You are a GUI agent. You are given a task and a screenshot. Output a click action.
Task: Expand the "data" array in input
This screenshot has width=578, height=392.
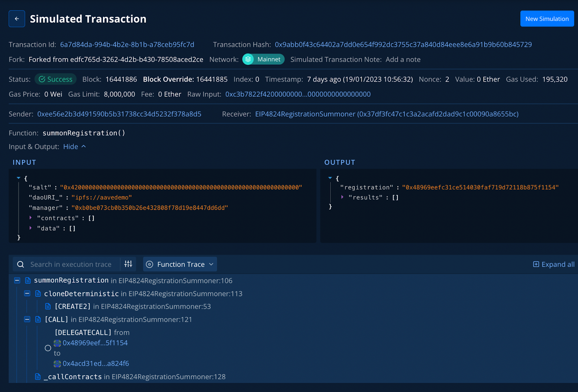[31, 228]
